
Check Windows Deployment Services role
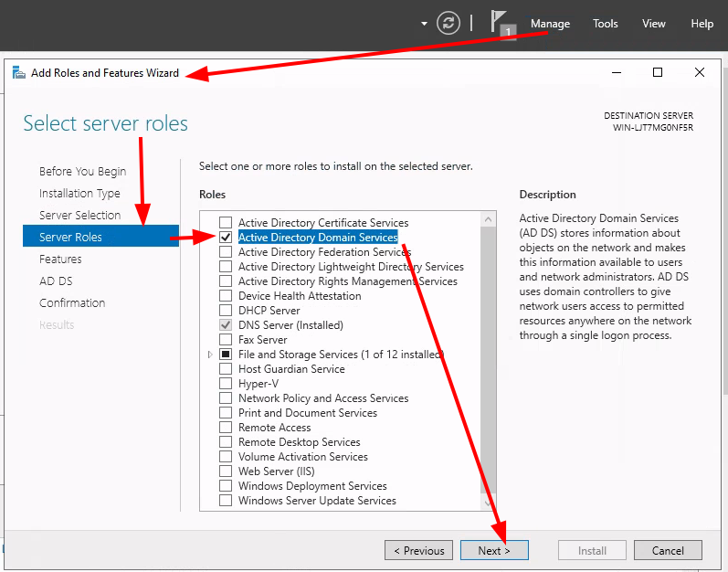pyautogui.click(x=226, y=485)
